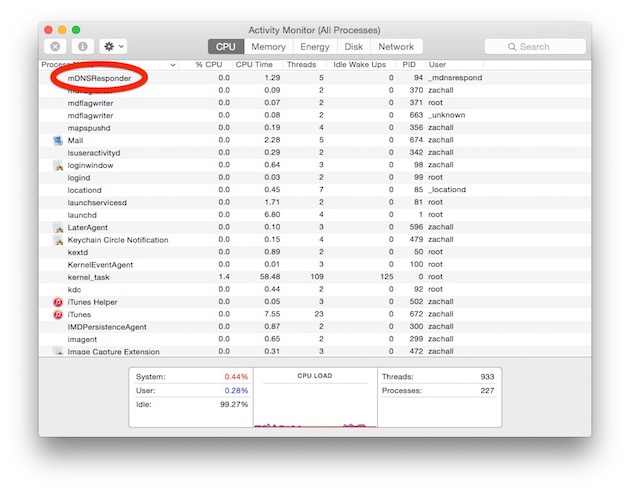The image size is (630, 492).
Task: Sort by CPU Time column
Action: click(254, 65)
